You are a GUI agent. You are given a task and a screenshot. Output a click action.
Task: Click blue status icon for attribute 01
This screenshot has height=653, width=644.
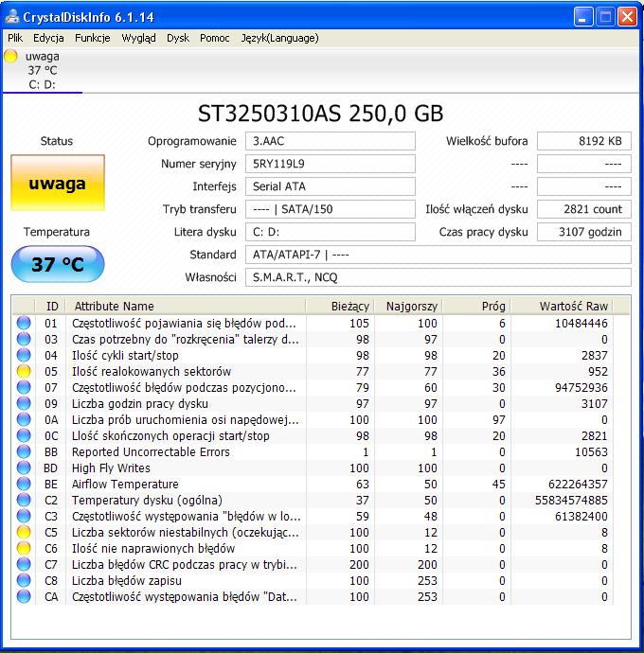point(24,323)
